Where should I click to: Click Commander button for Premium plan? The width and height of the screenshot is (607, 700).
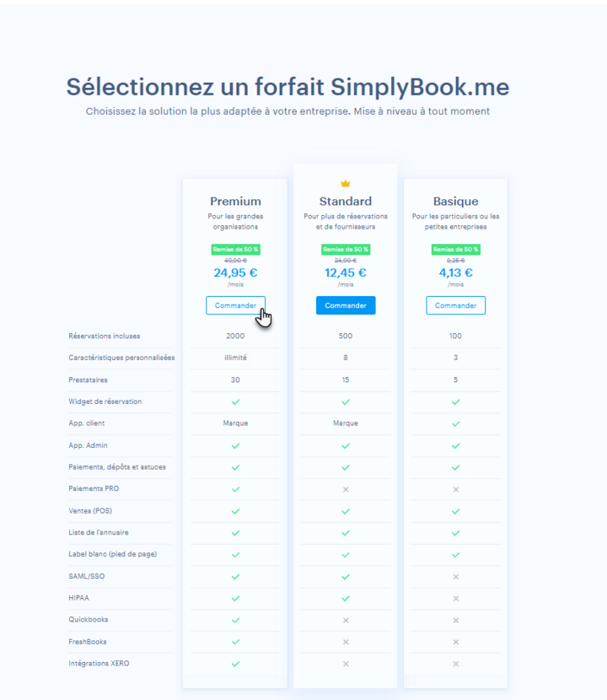pos(235,305)
